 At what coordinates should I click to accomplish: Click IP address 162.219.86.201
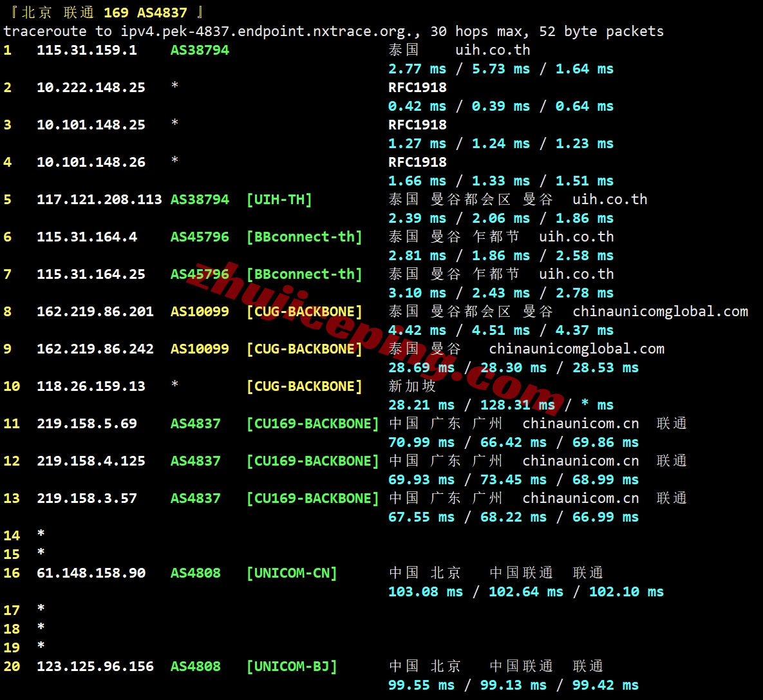pyautogui.click(x=95, y=312)
